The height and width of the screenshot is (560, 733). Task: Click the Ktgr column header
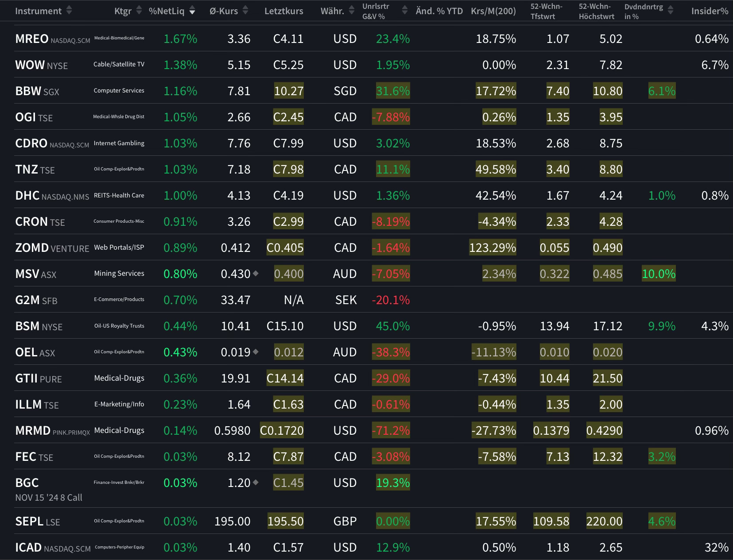click(123, 11)
